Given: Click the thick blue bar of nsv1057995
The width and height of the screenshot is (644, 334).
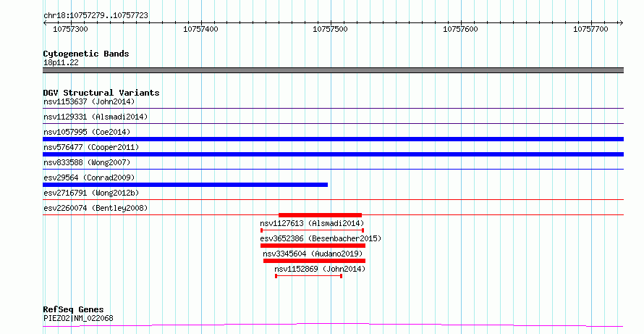Looking at the screenshot, I should pyautogui.click(x=333, y=139).
